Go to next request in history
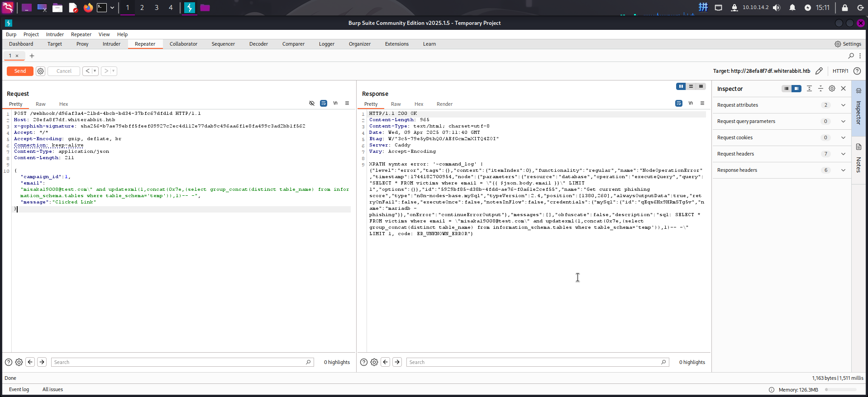 tap(106, 71)
